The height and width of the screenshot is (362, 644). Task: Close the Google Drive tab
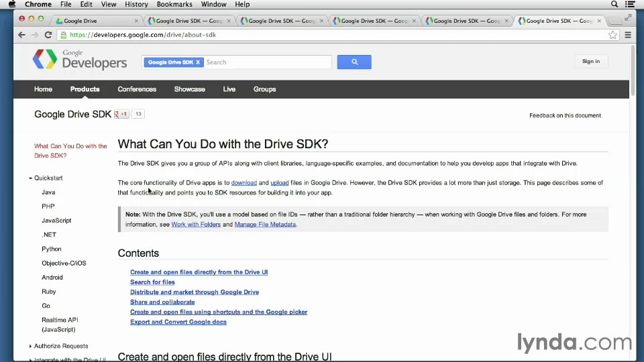pyautogui.click(x=136, y=21)
